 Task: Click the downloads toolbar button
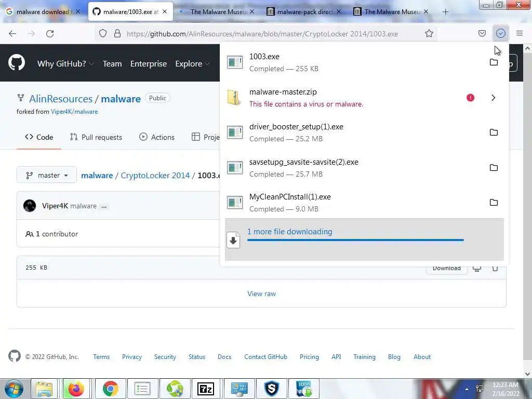500,33
